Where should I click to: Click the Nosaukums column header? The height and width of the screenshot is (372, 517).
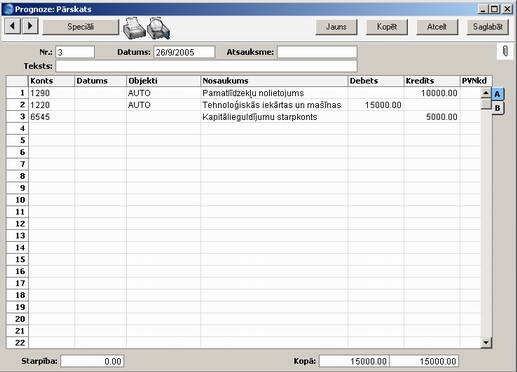[x=274, y=81]
